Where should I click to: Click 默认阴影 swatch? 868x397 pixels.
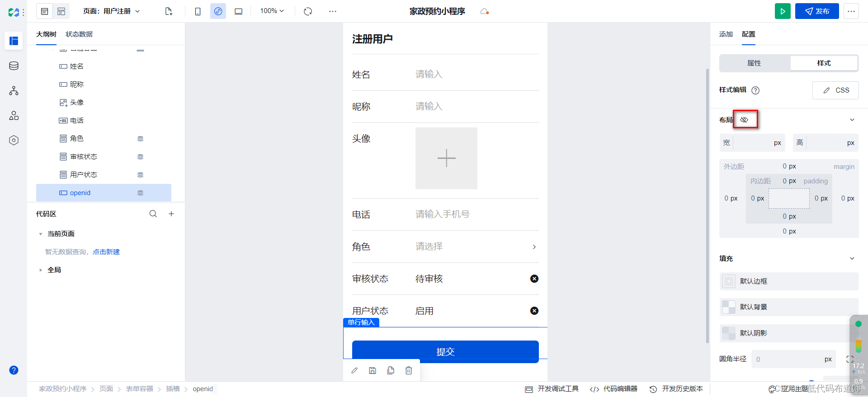(x=729, y=333)
